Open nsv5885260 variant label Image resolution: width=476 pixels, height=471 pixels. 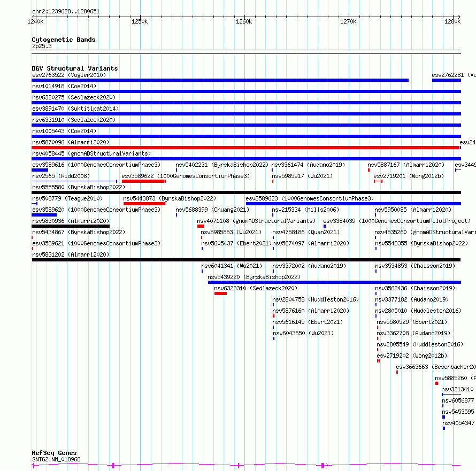click(455, 378)
